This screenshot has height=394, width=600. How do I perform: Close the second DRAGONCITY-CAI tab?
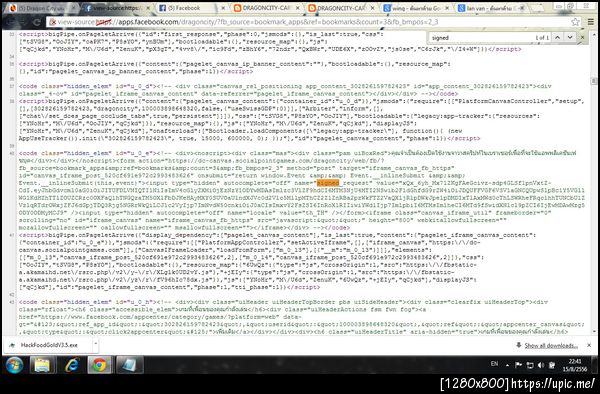tap(373, 8)
